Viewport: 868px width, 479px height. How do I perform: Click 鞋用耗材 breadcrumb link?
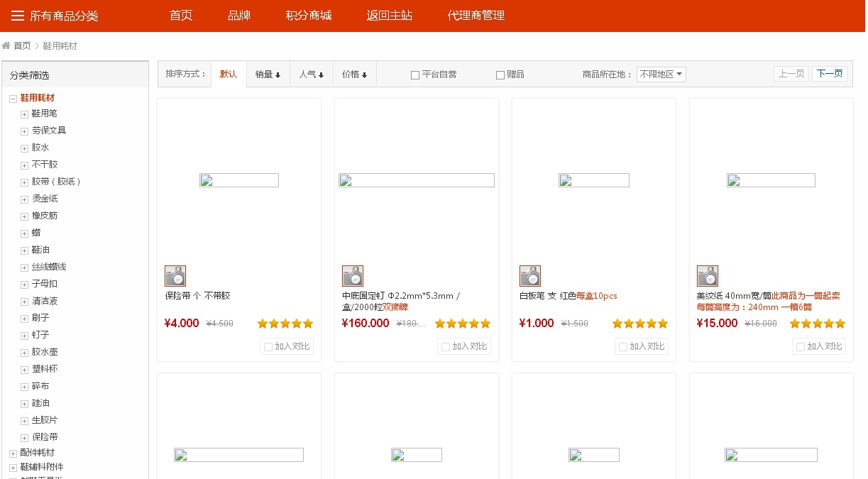point(60,46)
